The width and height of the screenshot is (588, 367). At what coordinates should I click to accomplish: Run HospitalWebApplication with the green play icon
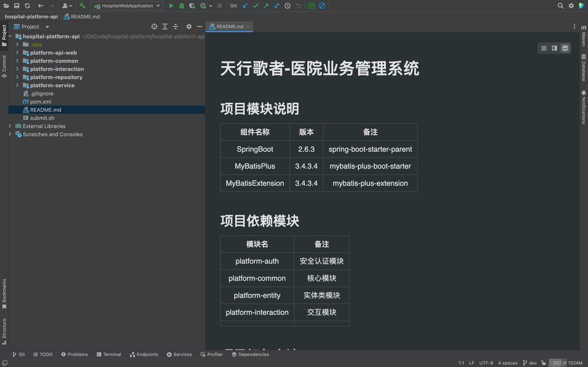(171, 6)
